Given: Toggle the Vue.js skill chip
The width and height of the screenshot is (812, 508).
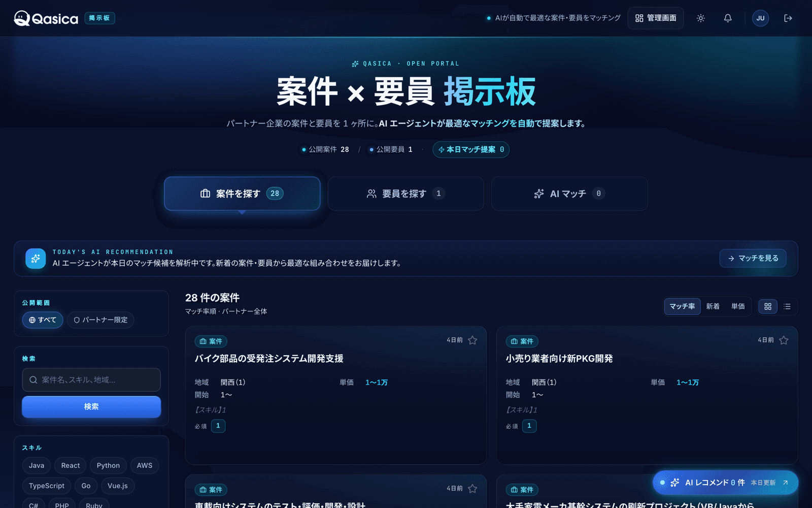Looking at the screenshot, I should point(118,486).
